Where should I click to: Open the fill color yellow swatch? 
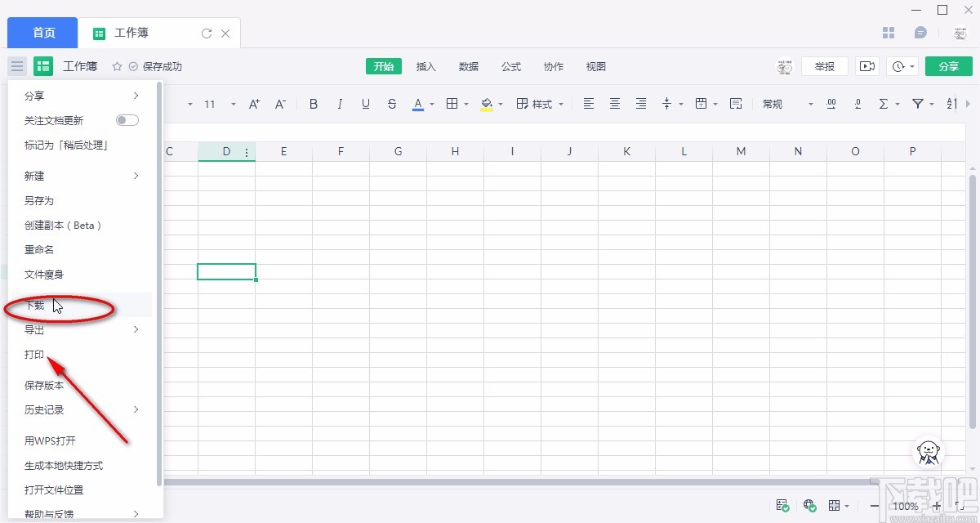pos(487,104)
